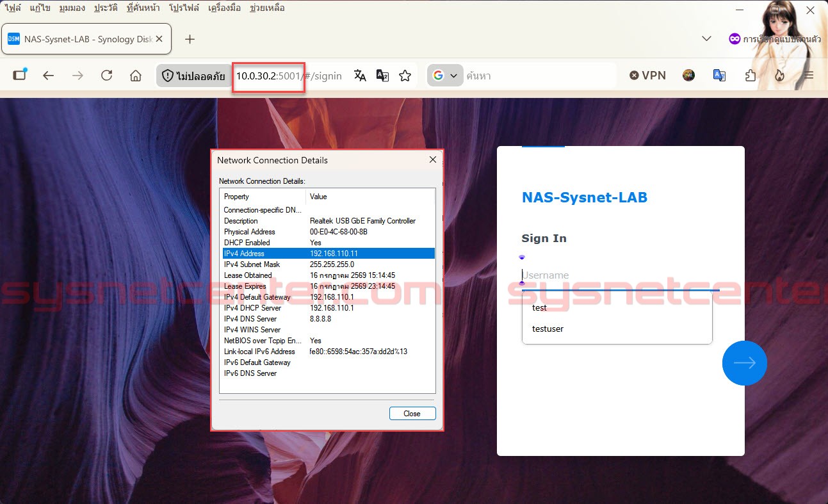Select the IPv4 DNS Server row
Viewport: 828px width, 504px height.
click(328, 319)
